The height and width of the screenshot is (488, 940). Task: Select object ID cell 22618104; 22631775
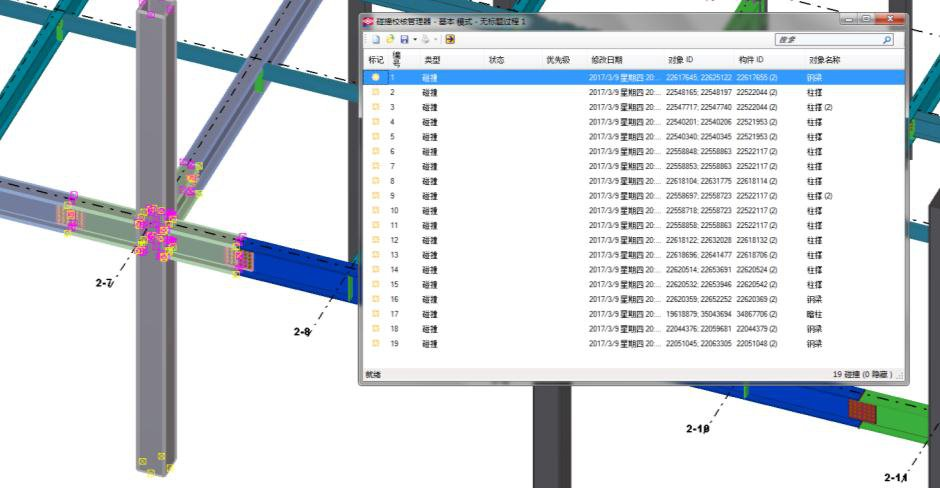click(x=698, y=181)
